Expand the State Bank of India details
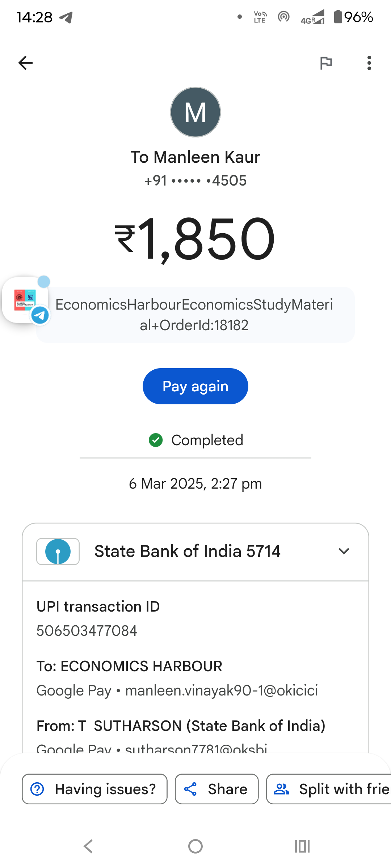Viewport: 391px width, 868px height. [344, 551]
